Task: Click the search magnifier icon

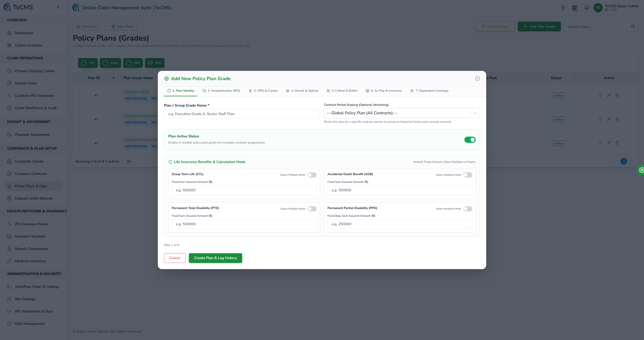Action: click(633, 26)
